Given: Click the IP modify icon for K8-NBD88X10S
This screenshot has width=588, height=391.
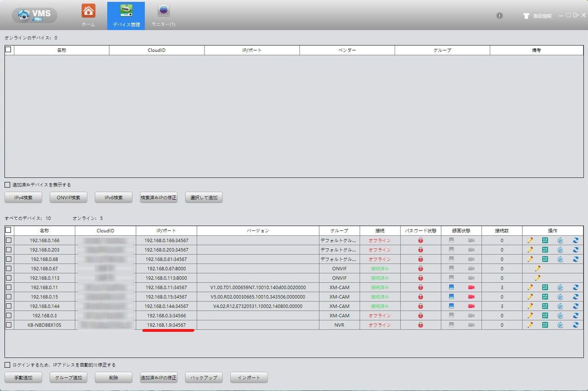Looking at the screenshot, I should coord(560,325).
